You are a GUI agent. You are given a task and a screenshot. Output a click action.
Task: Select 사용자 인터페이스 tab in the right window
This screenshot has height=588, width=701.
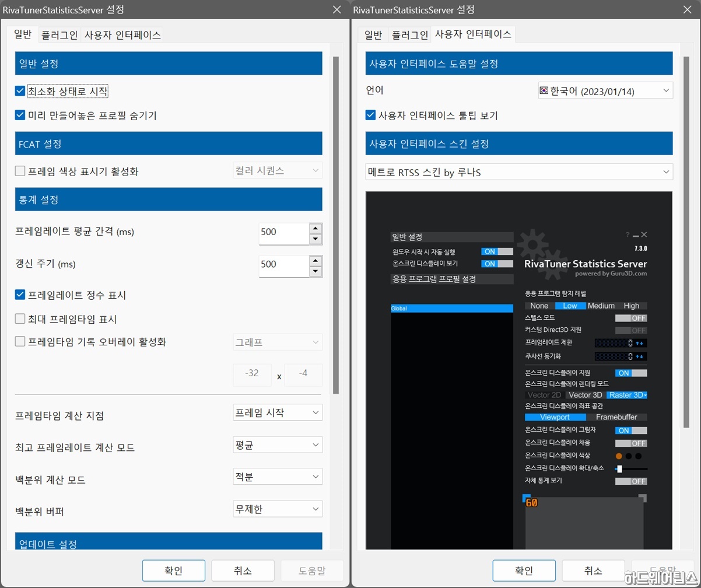click(x=473, y=34)
